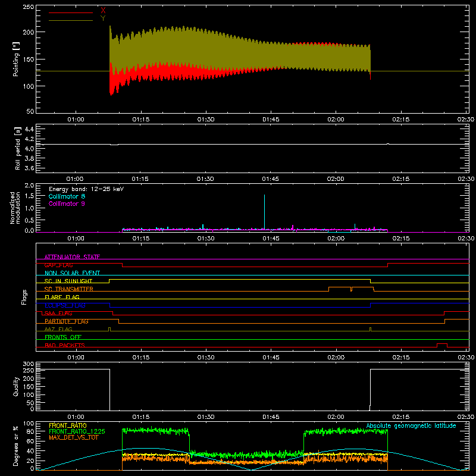Select the ATTENUATOR_STATE flag label
The image size is (476, 476).
point(72,257)
